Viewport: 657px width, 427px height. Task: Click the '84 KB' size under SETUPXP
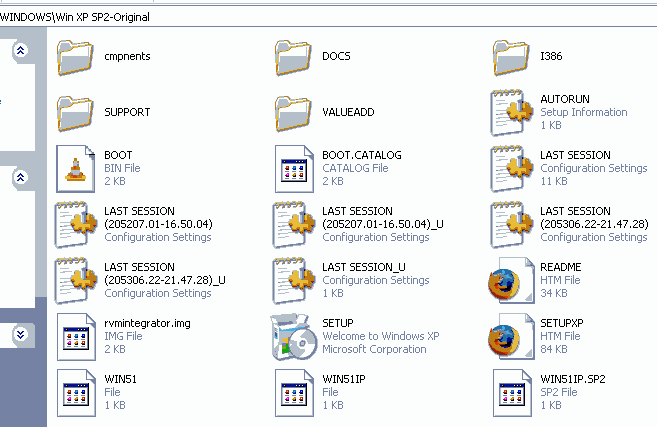554,349
